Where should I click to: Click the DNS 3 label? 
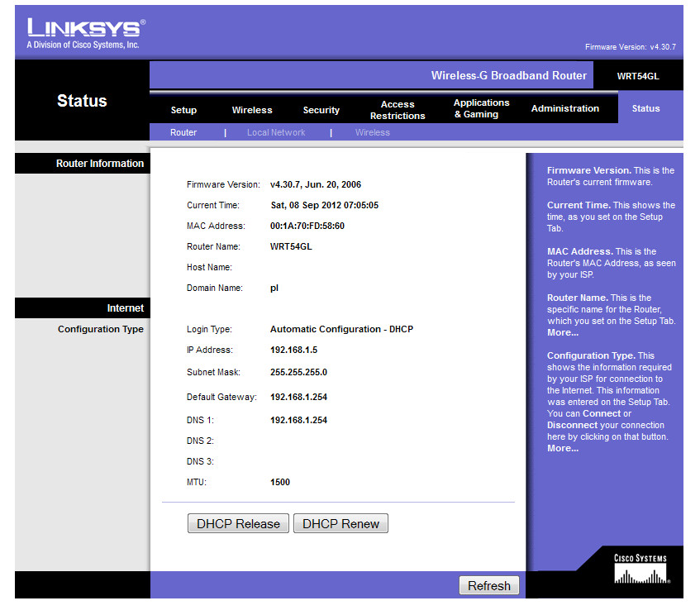200,461
